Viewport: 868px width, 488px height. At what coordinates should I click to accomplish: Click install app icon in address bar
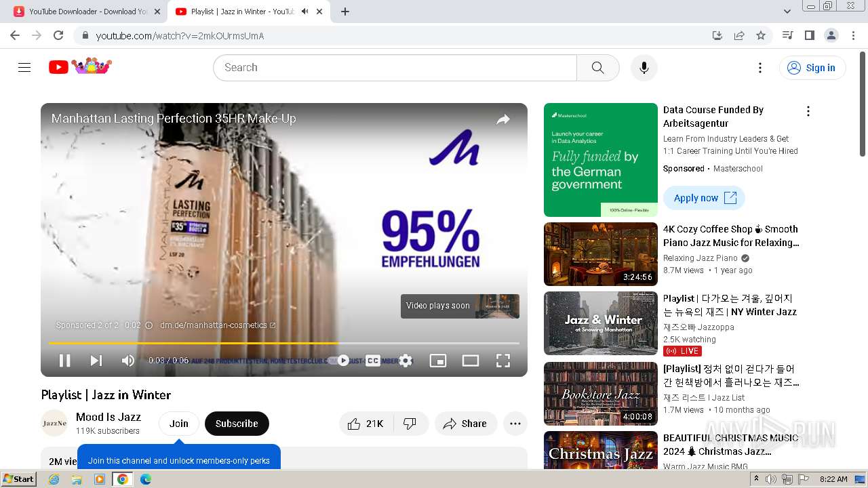click(x=717, y=35)
